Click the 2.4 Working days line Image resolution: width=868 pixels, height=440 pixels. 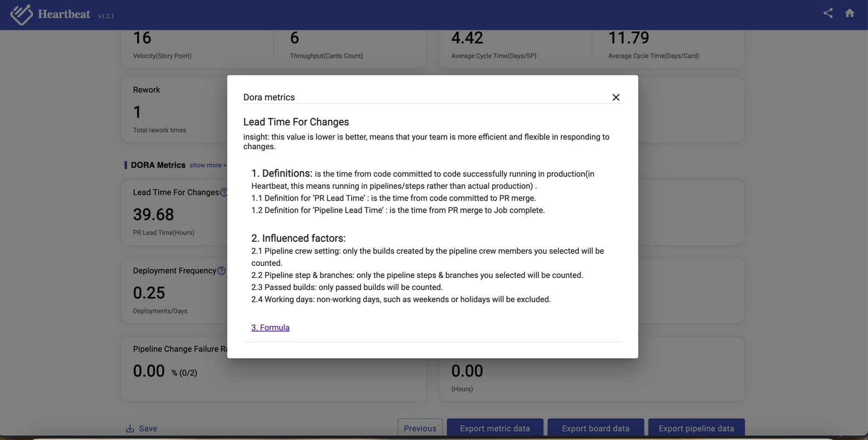(401, 299)
